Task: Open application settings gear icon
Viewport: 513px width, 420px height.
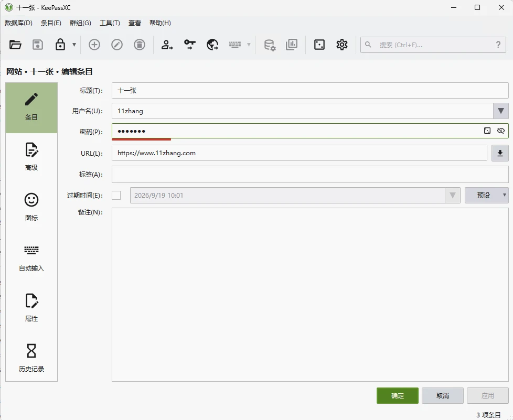Action: 342,45
